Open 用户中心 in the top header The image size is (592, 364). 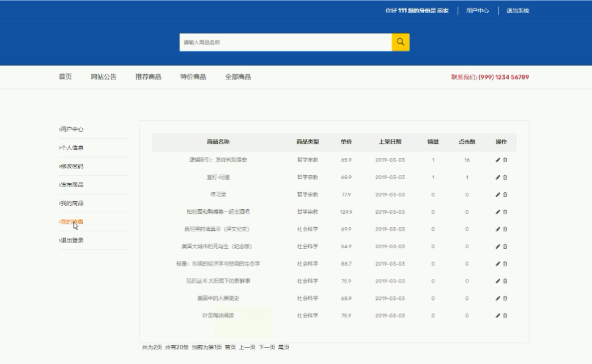(477, 11)
